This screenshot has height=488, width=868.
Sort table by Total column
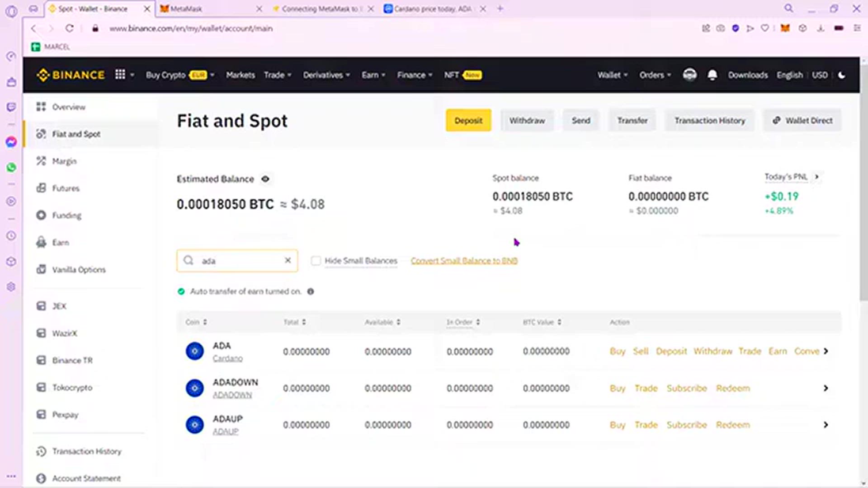tap(295, 322)
